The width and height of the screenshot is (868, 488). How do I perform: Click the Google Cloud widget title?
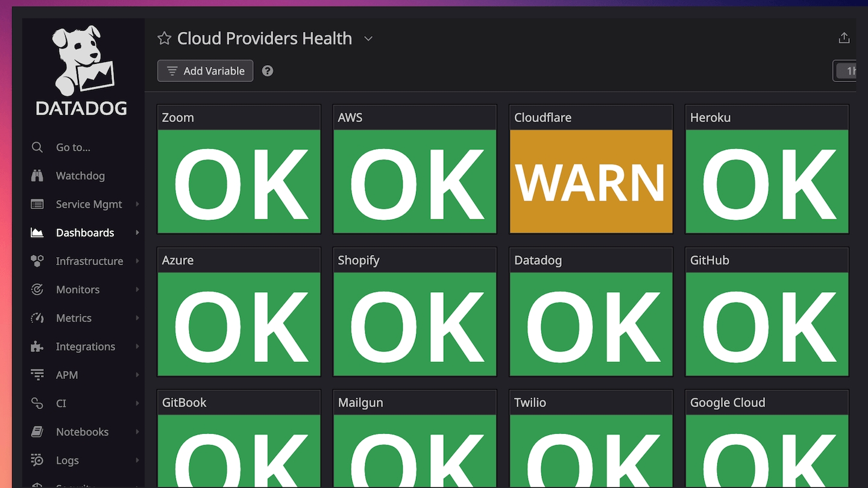pyautogui.click(x=728, y=402)
